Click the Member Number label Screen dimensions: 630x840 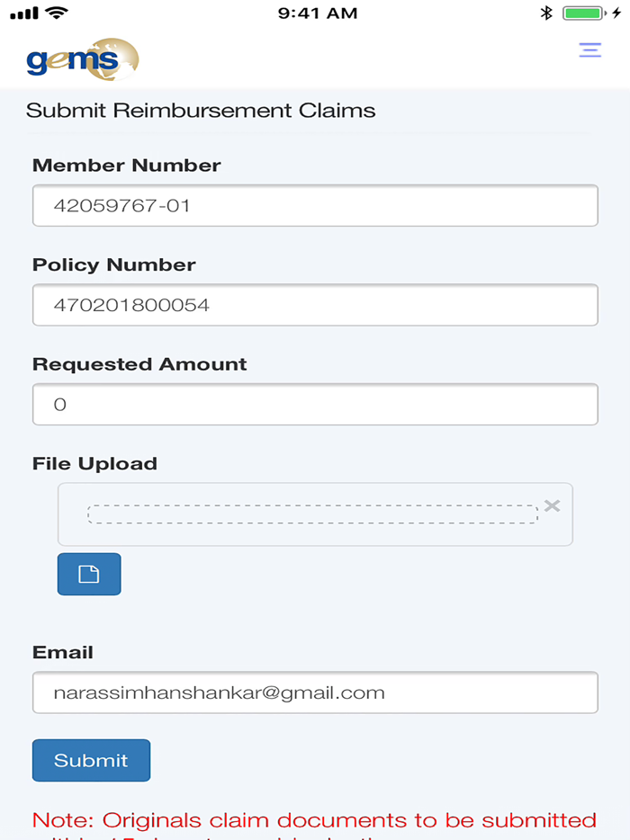click(126, 165)
